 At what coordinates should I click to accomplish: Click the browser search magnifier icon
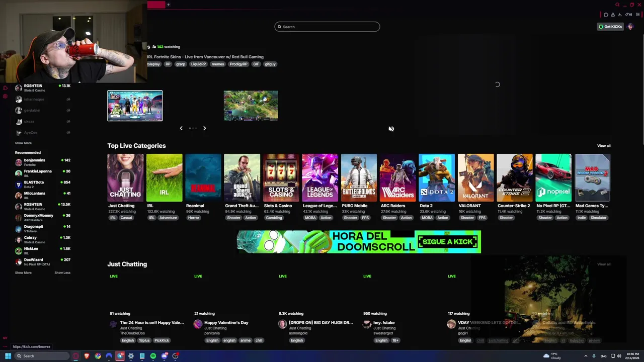click(x=617, y=5)
